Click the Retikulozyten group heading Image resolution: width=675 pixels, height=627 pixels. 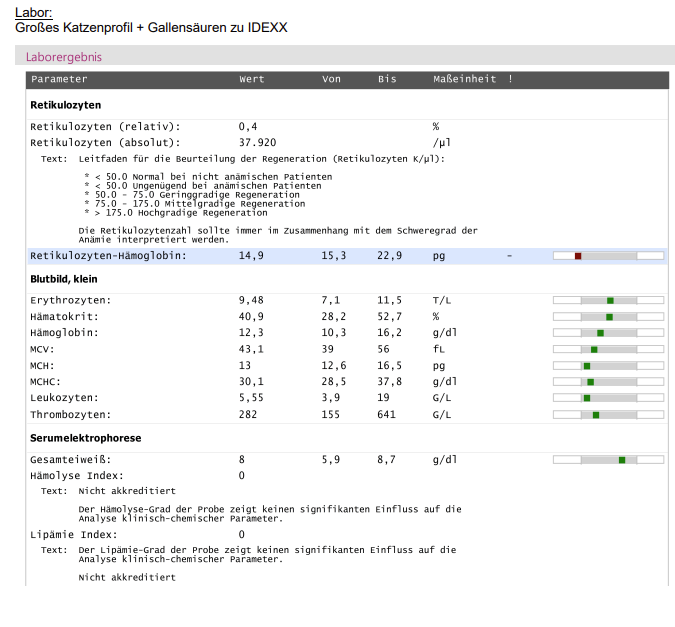click(x=65, y=105)
